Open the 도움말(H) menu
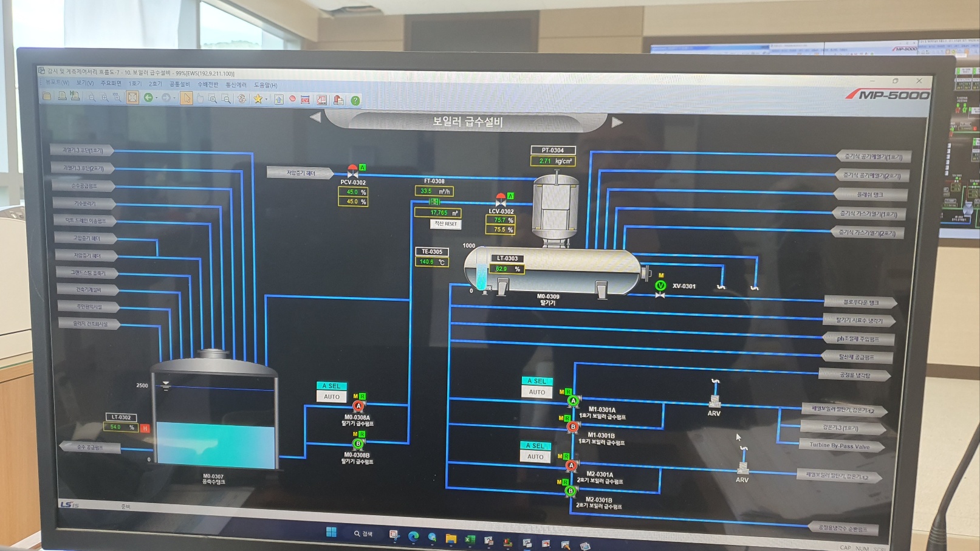The width and height of the screenshot is (980, 551). 266,85
